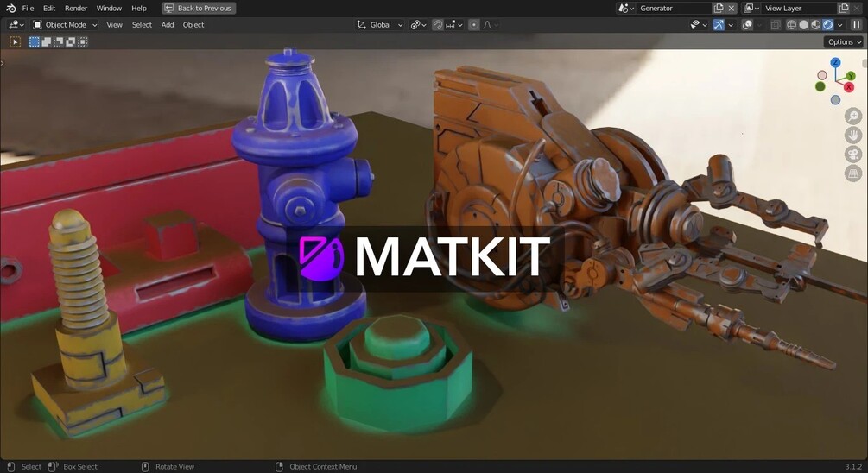868x473 pixels.
Task: Toggle the snap magnet
Action: 437,25
